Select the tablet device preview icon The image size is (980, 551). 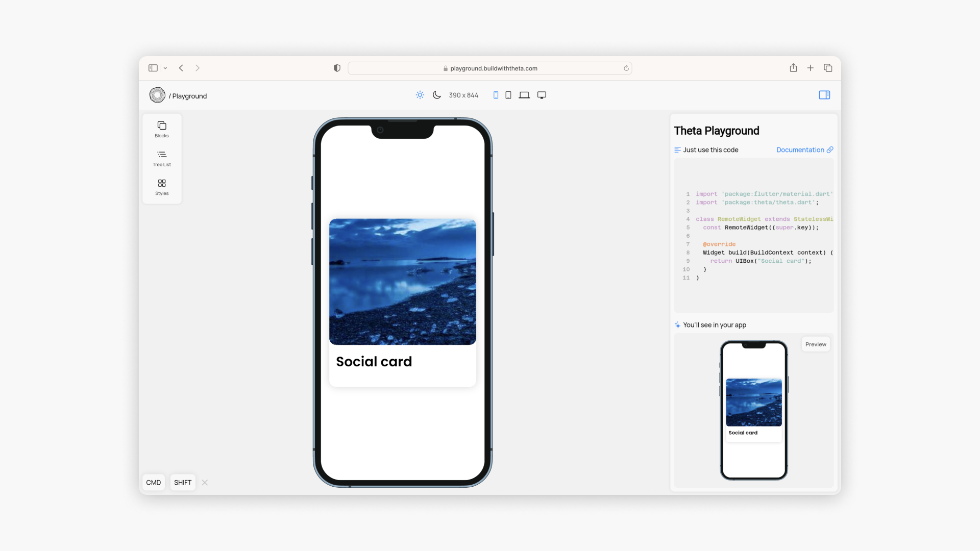(508, 95)
